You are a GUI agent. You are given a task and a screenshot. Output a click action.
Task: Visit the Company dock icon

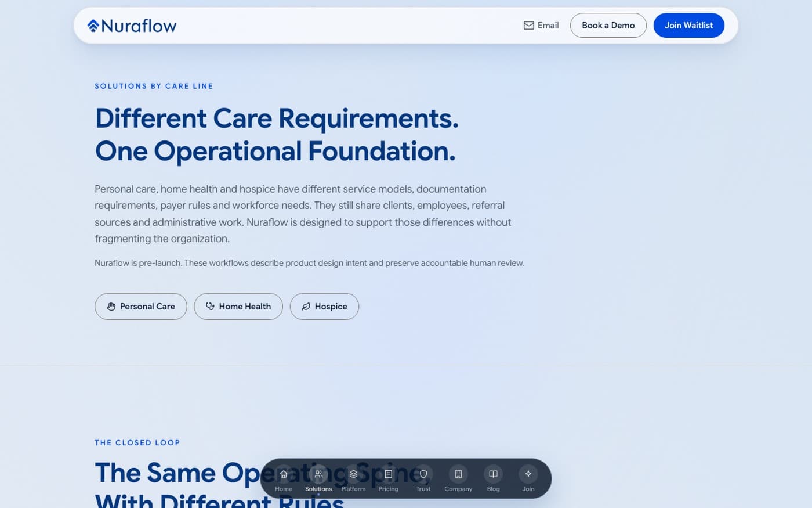[x=458, y=474]
